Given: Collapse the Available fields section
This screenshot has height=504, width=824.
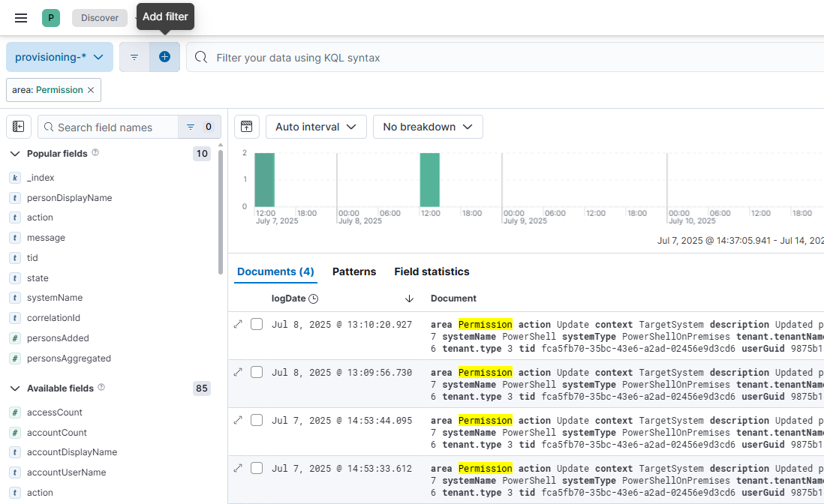Looking at the screenshot, I should click(x=15, y=388).
